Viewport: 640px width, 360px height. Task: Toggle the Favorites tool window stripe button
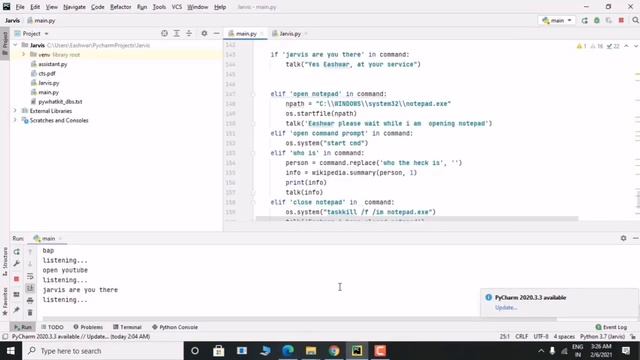(x=5, y=301)
